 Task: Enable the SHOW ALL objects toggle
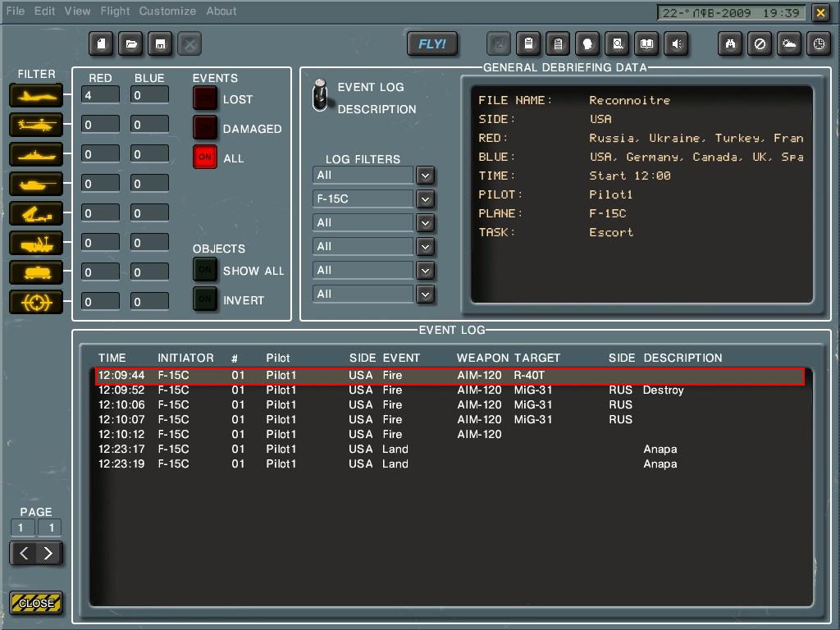[x=205, y=268]
